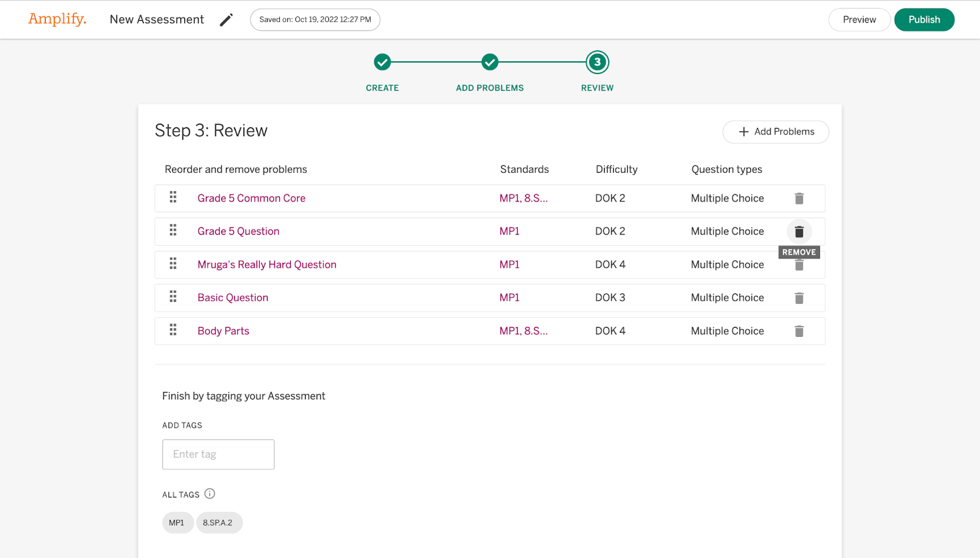Click the Difficulty column header

[617, 170]
